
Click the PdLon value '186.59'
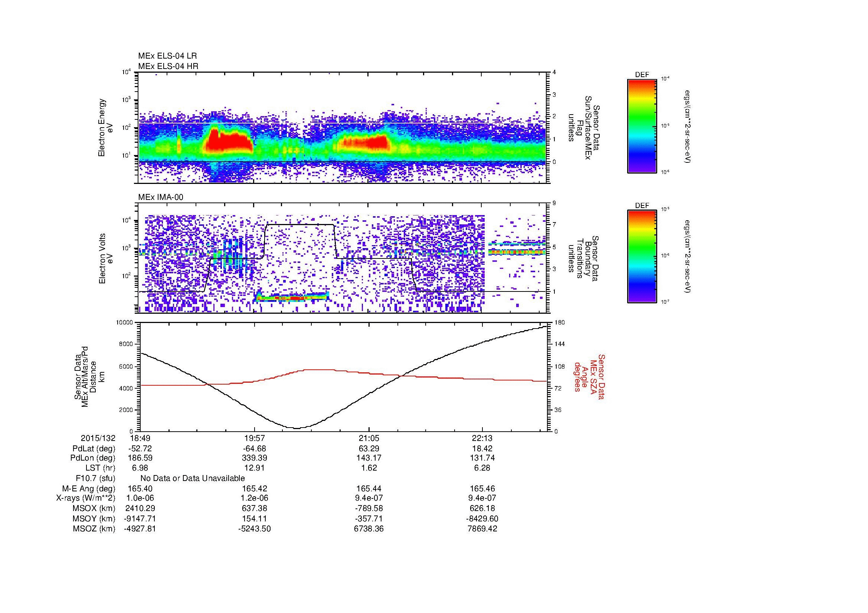140,458
